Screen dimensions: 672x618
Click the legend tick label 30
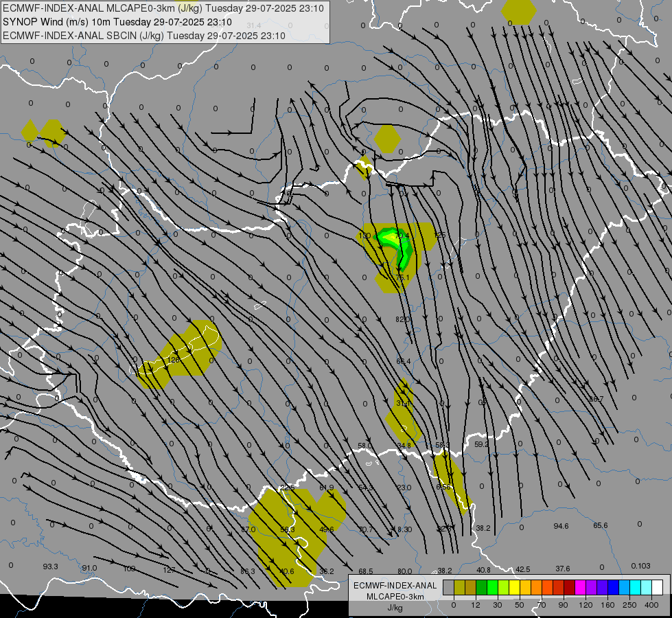(x=497, y=605)
